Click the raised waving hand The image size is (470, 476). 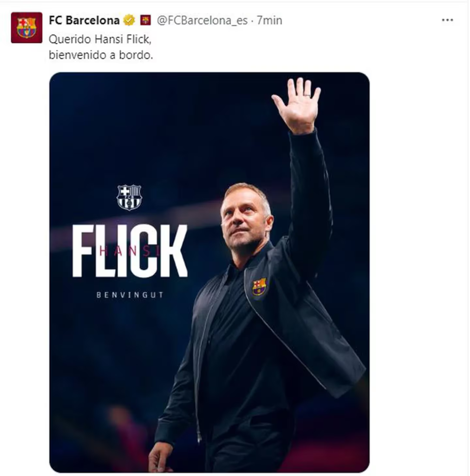(297, 105)
